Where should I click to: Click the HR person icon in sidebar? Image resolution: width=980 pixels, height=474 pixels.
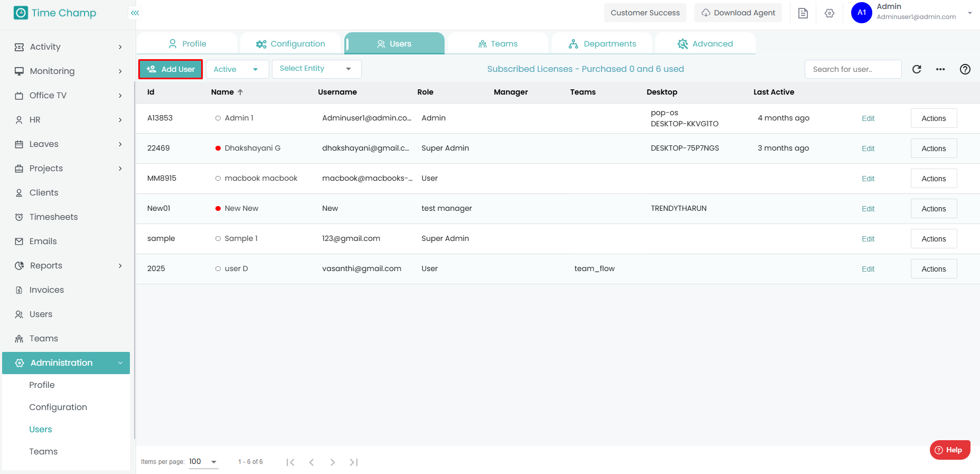(x=19, y=120)
